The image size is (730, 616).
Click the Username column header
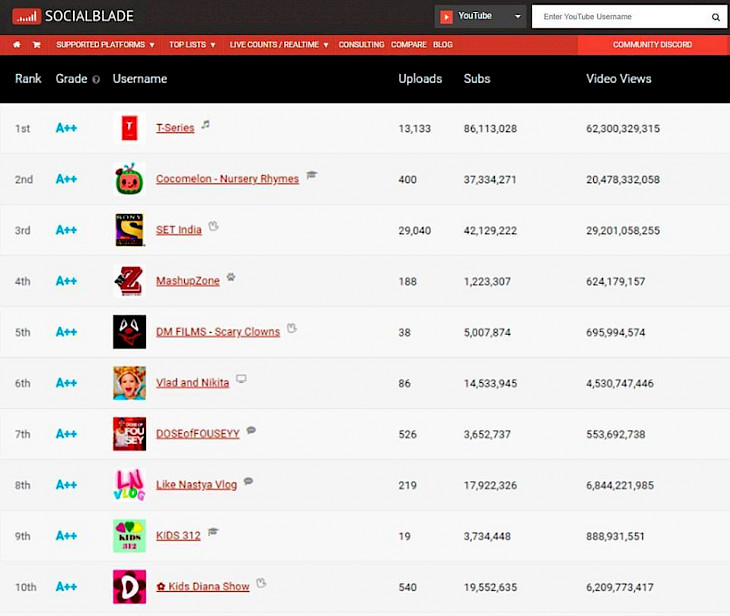140,79
